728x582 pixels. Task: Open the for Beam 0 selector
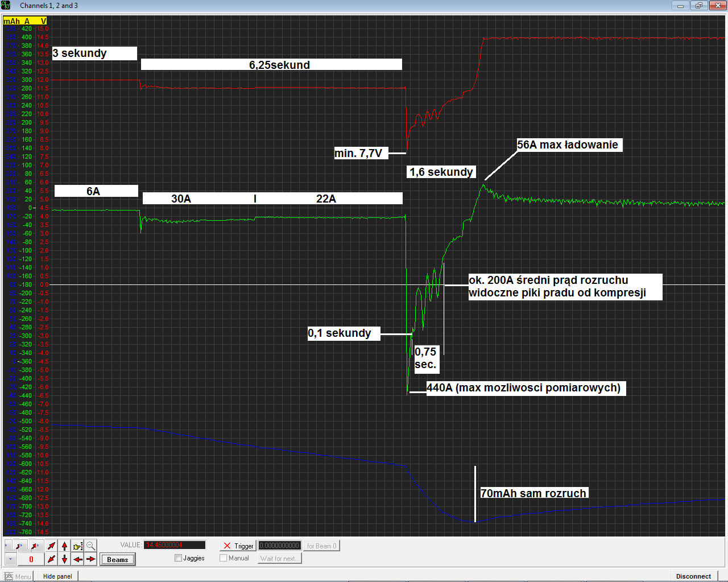pyautogui.click(x=321, y=546)
